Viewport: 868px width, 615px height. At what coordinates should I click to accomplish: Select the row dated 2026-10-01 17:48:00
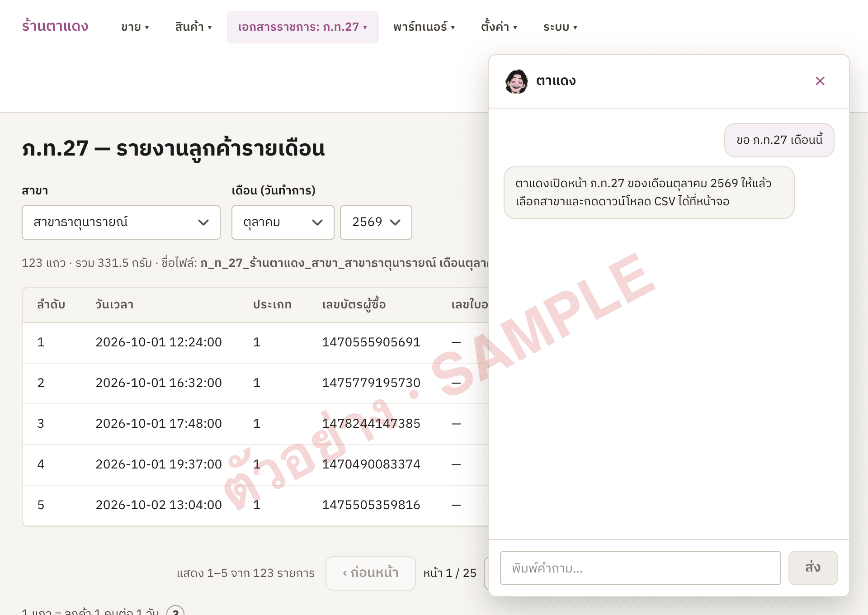(x=255, y=424)
